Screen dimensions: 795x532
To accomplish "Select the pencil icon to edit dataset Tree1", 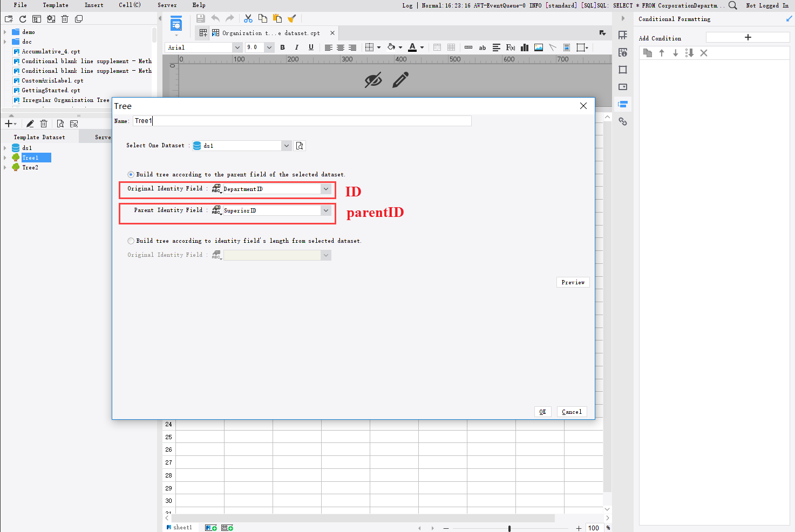I will [x=30, y=123].
